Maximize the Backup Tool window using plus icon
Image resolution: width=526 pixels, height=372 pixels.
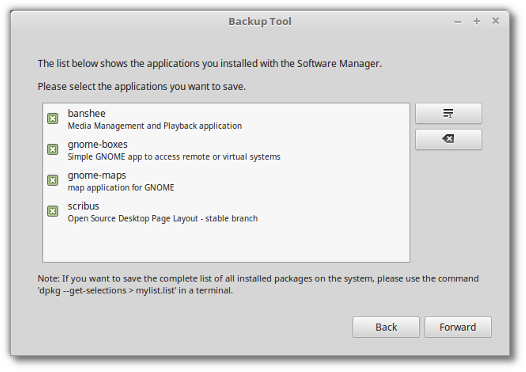click(x=477, y=21)
